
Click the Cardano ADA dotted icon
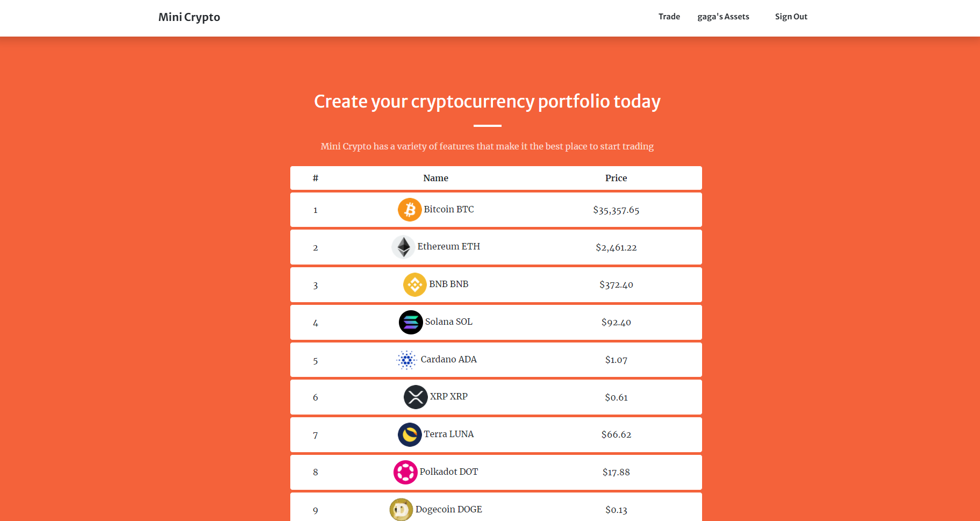406,360
